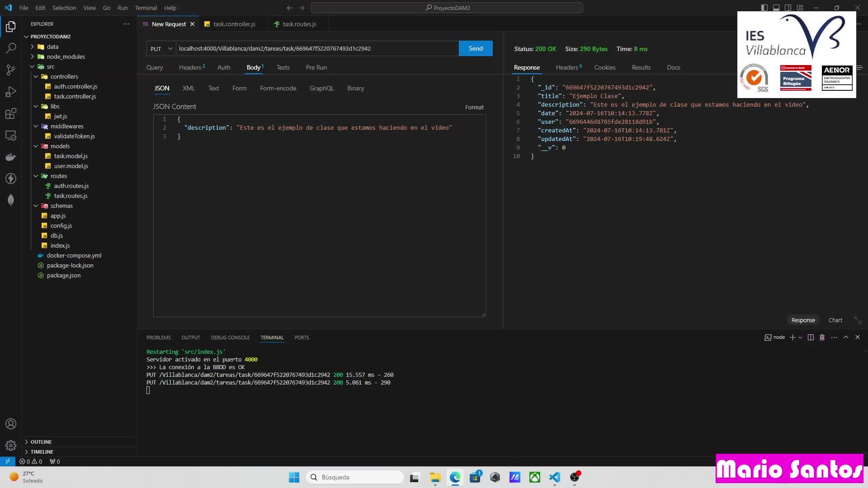
Task: Open Extensions view
Action: 11,113
